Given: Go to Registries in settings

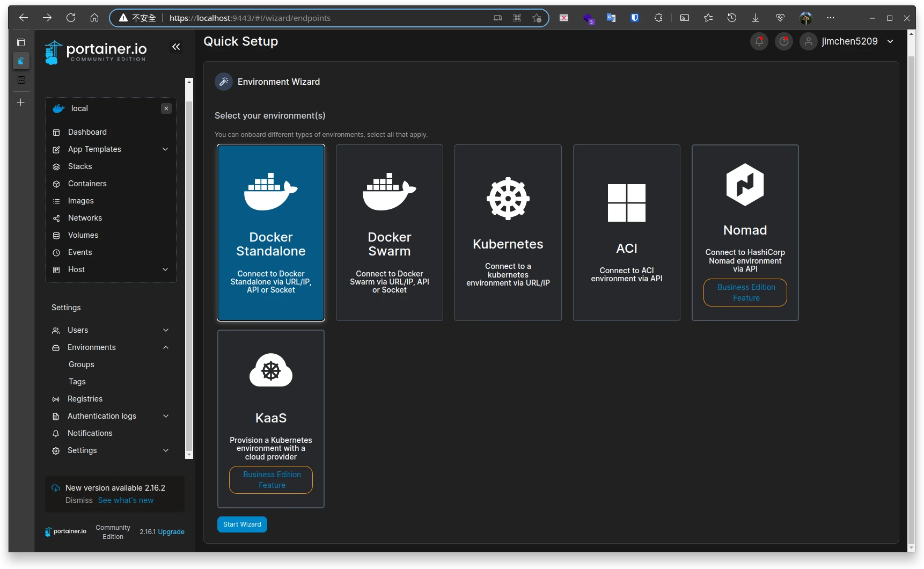Looking at the screenshot, I should [85, 399].
